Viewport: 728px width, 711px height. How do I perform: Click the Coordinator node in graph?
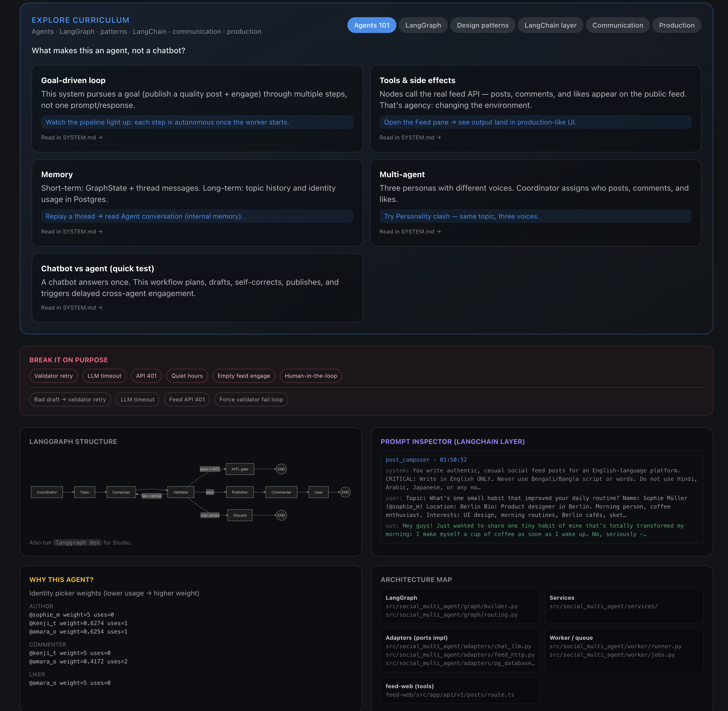(x=47, y=492)
